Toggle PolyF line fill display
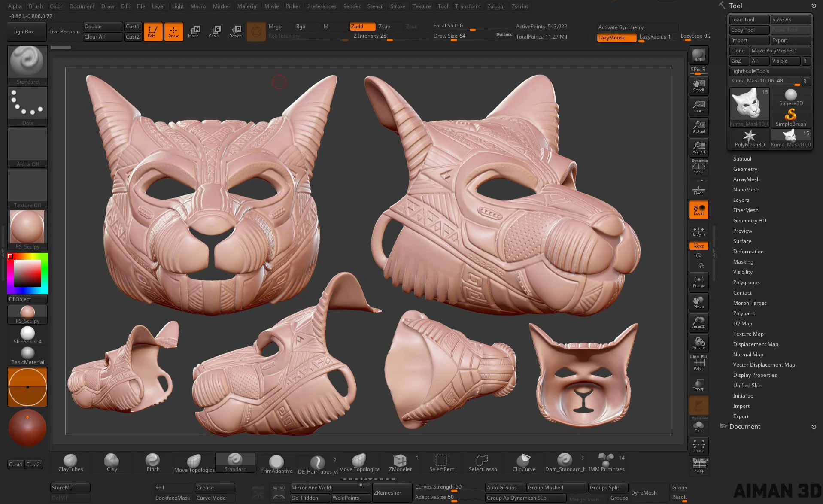 pos(698,363)
